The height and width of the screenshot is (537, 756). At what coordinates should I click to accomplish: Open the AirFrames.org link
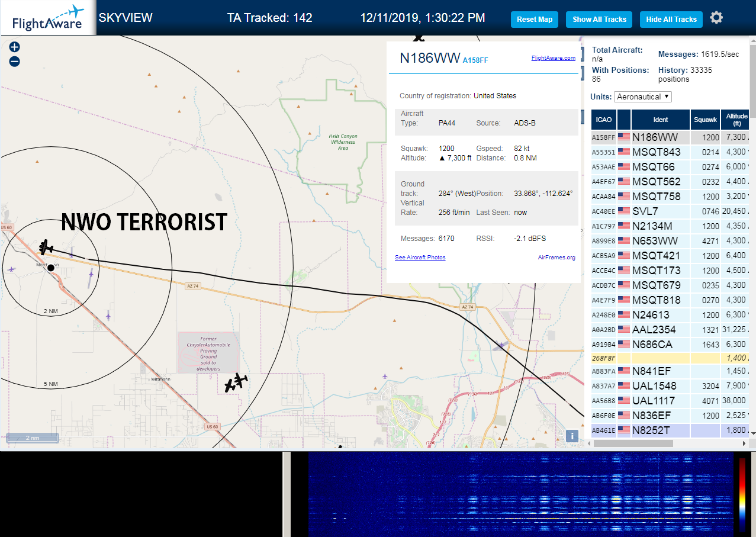click(x=556, y=258)
